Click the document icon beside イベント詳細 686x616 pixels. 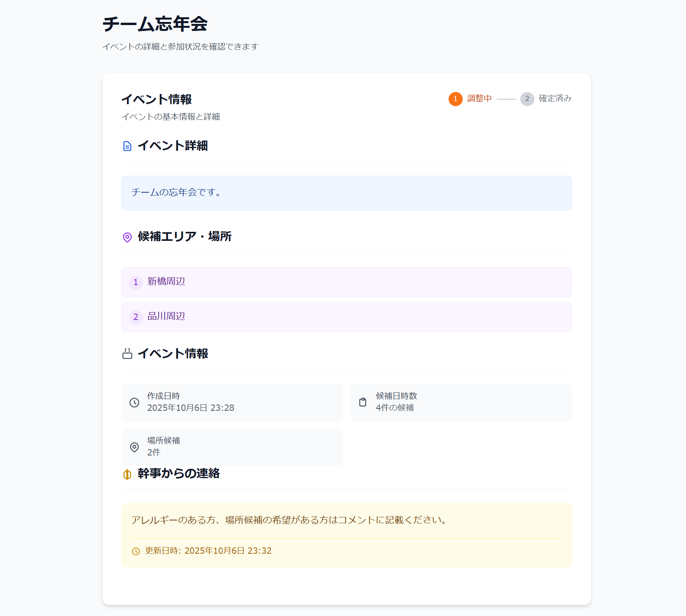tap(127, 146)
